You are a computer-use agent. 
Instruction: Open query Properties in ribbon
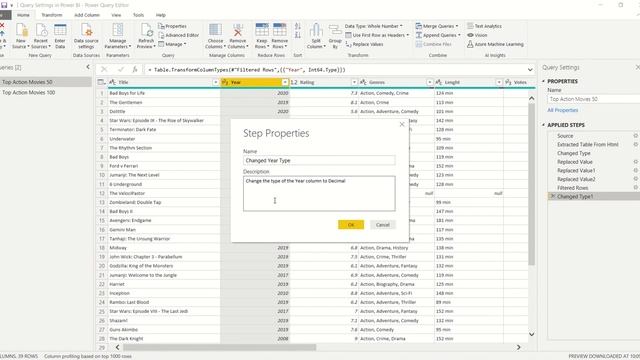172,26
